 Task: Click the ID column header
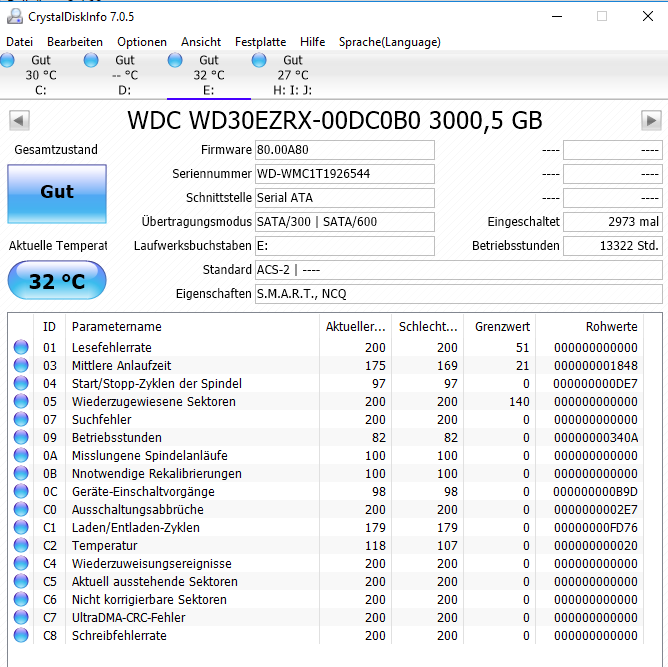tap(49, 327)
